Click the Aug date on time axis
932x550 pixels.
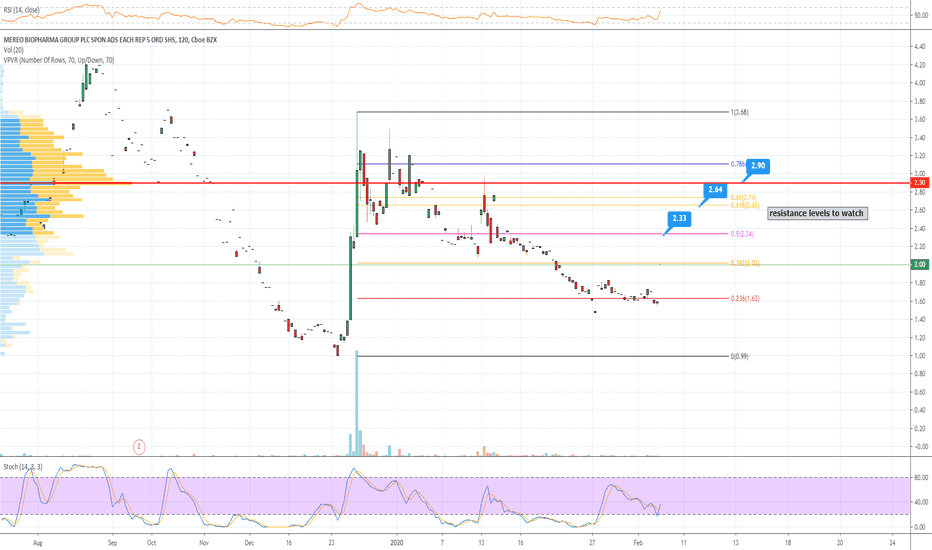37,543
